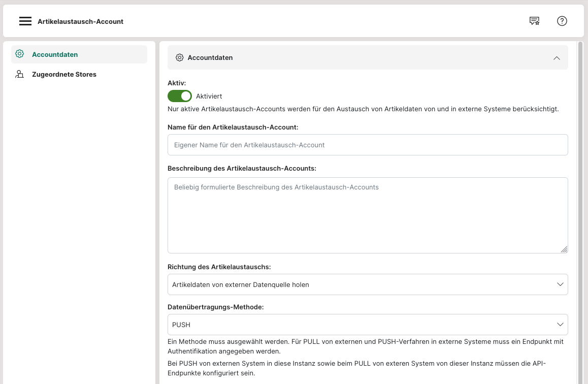
Task: Open the hamburger navigation menu
Action: click(x=25, y=21)
